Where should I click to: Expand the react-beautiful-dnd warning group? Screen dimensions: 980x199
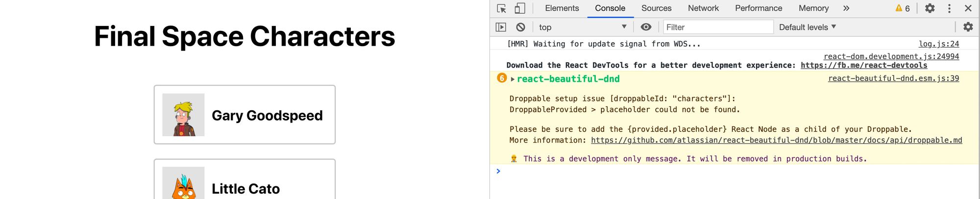point(513,79)
